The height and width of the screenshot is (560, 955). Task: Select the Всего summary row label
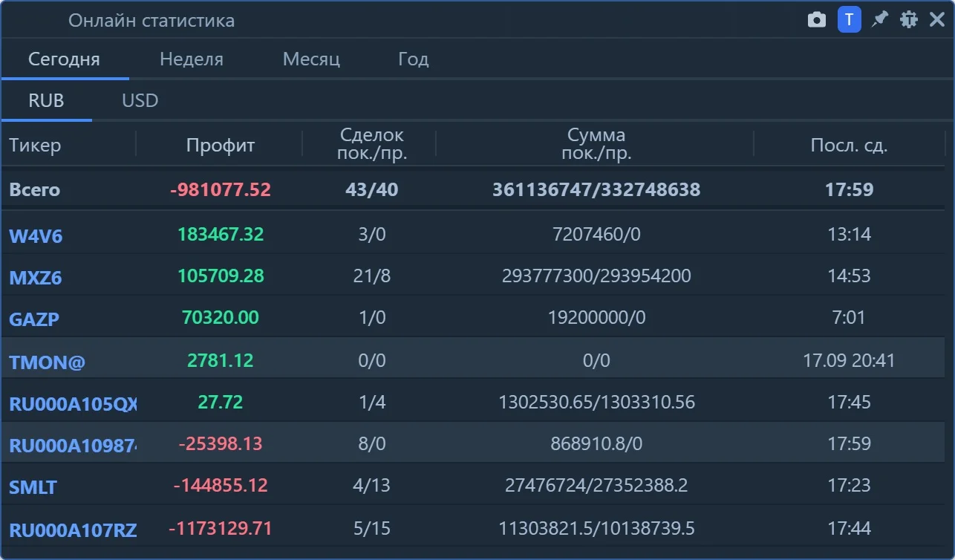pyautogui.click(x=35, y=189)
